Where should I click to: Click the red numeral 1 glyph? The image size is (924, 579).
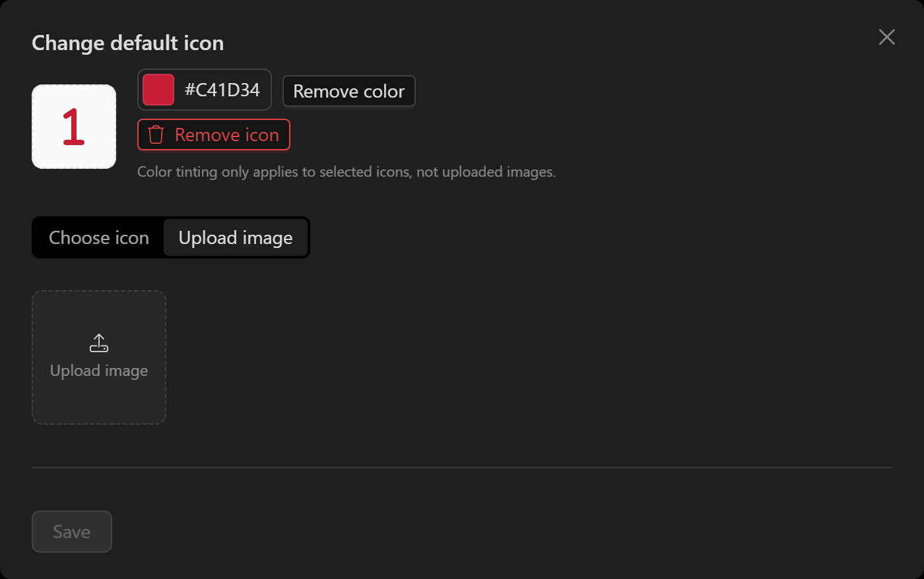pyautogui.click(x=73, y=127)
